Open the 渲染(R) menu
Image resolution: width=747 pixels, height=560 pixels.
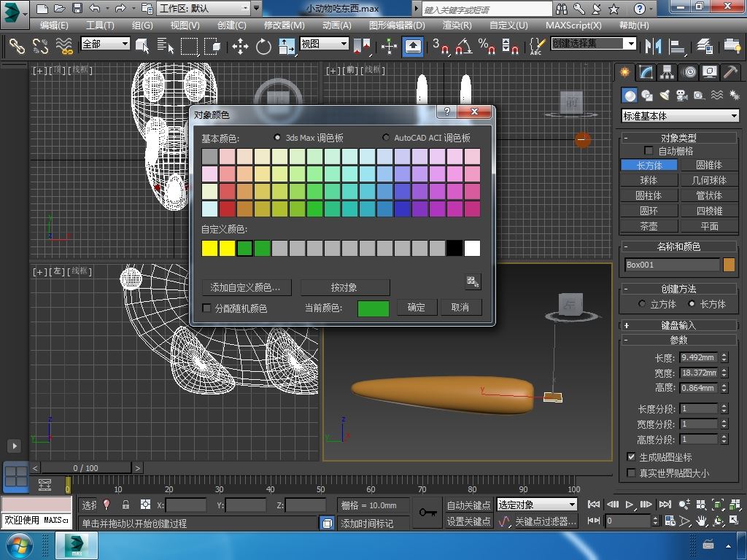(457, 26)
